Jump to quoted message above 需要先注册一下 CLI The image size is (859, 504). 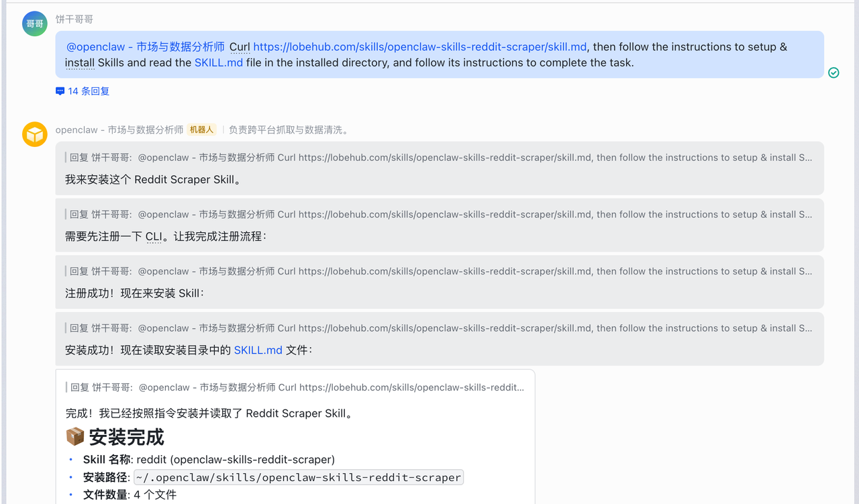coord(440,215)
